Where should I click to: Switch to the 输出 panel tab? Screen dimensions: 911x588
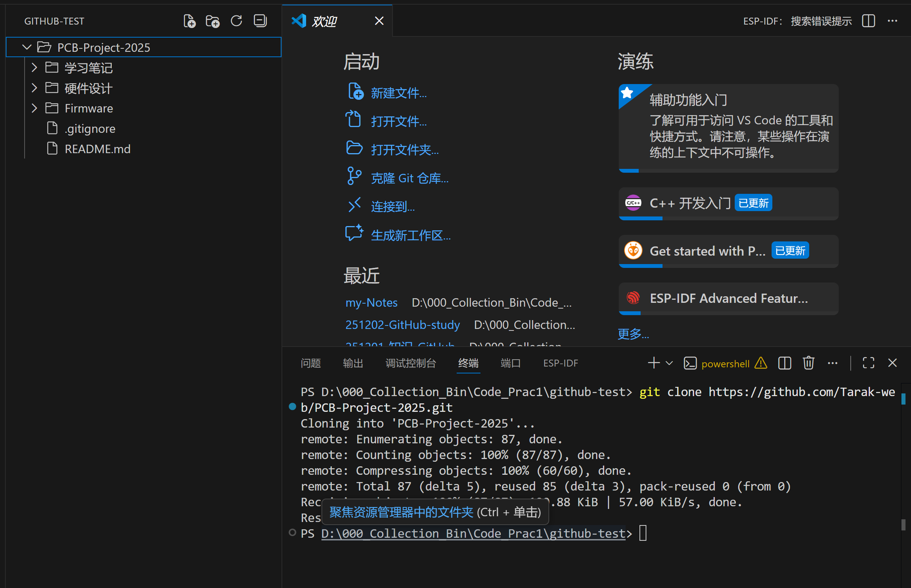click(x=353, y=363)
